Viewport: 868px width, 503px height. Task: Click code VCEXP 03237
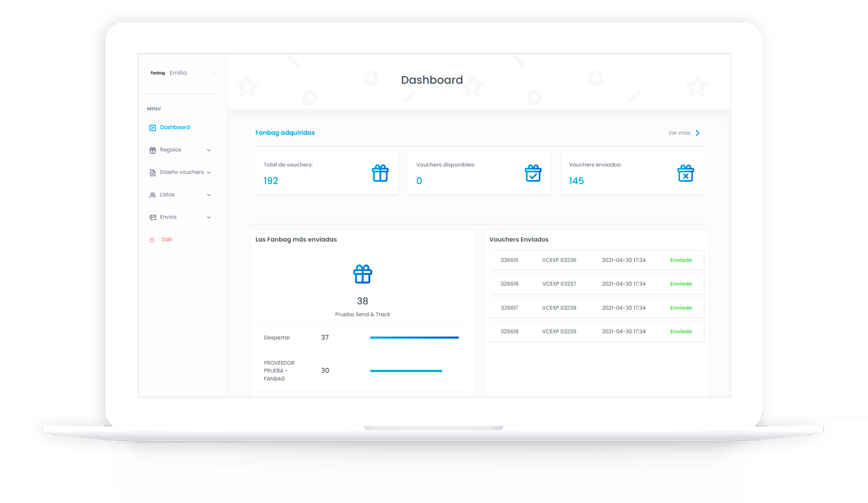point(559,284)
